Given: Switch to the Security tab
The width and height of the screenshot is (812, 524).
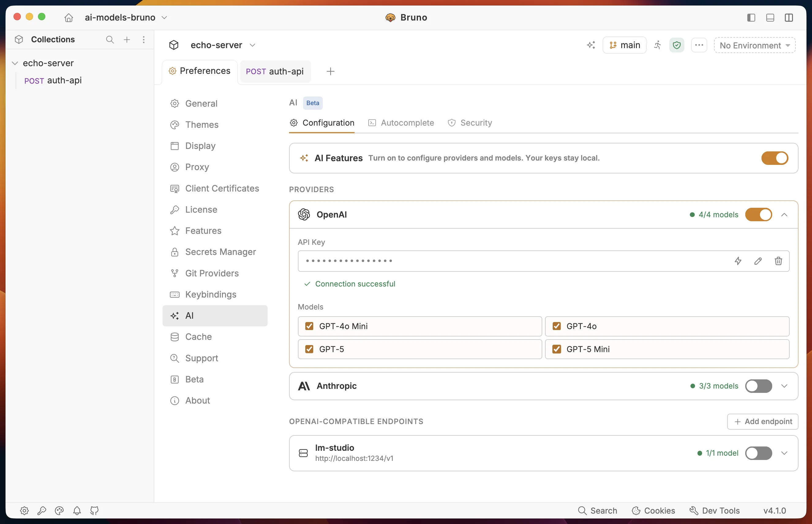Looking at the screenshot, I should [x=470, y=123].
